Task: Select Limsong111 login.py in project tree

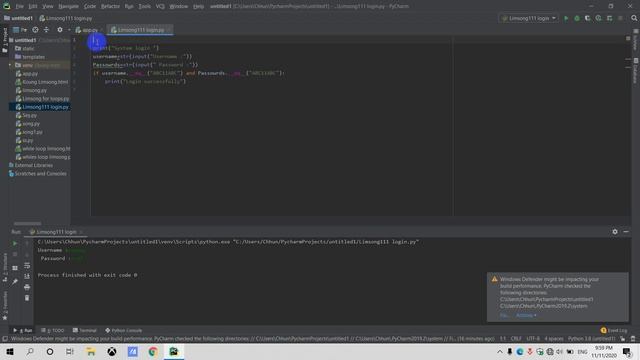Action: [x=45, y=107]
